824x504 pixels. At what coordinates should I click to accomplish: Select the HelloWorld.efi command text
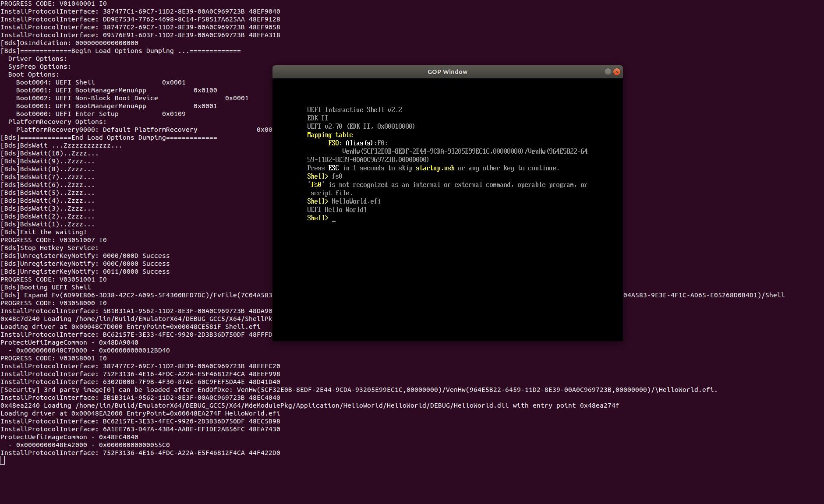(356, 201)
